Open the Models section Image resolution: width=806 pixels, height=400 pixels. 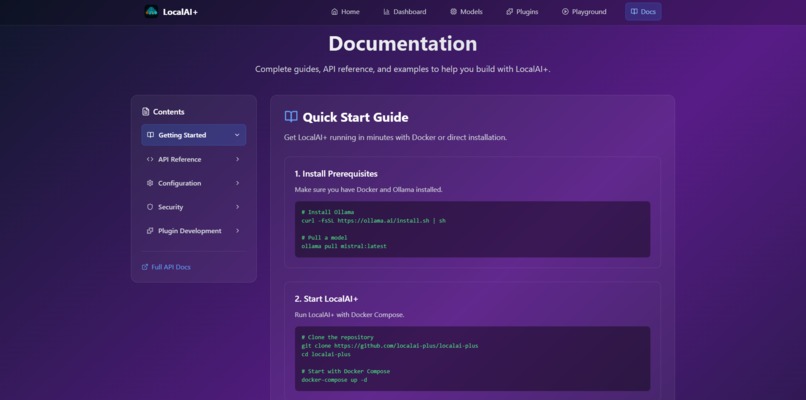(466, 11)
